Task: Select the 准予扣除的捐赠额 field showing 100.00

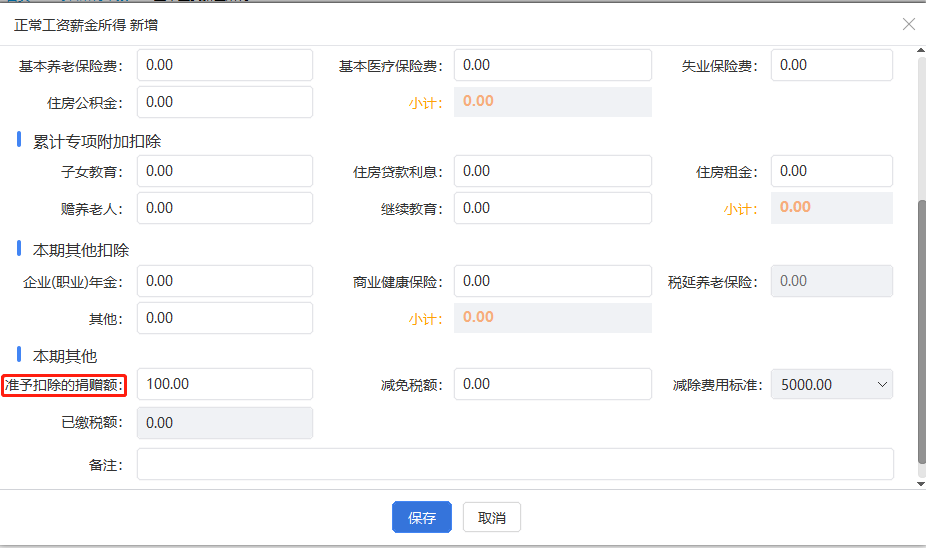Action: click(x=225, y=384)
